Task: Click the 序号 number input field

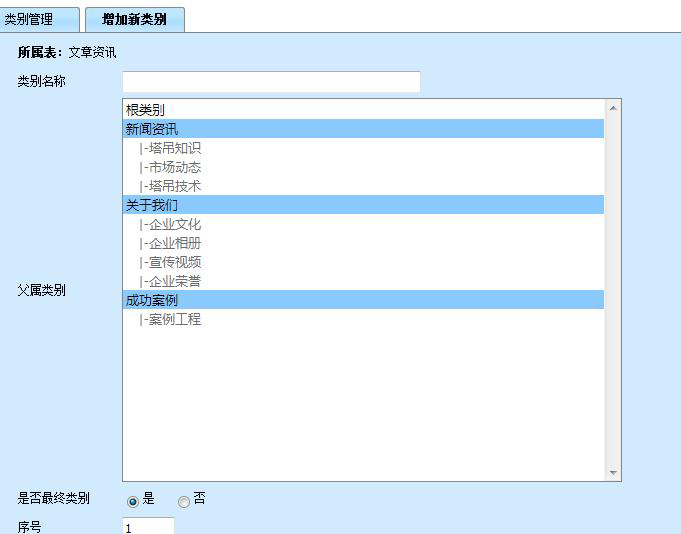Action: pyautogui.click(x=148, y=527)
